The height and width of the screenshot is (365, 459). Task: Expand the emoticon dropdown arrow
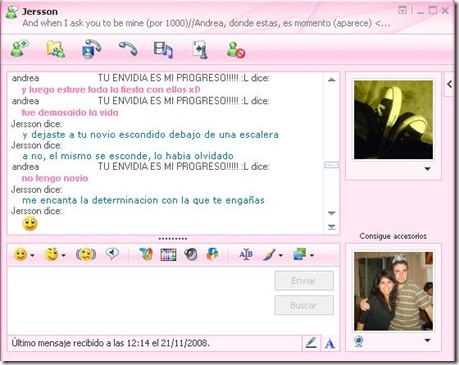point(32,256)
